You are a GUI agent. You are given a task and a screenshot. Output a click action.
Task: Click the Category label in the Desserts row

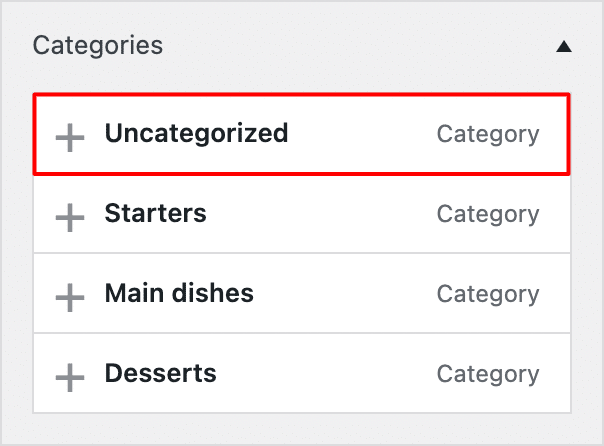488,374
